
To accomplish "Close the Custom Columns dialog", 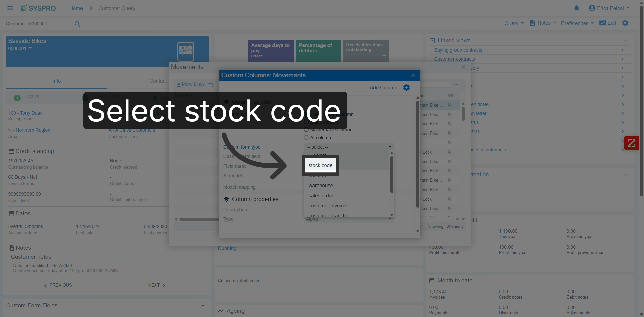I will tap(413, 75).
